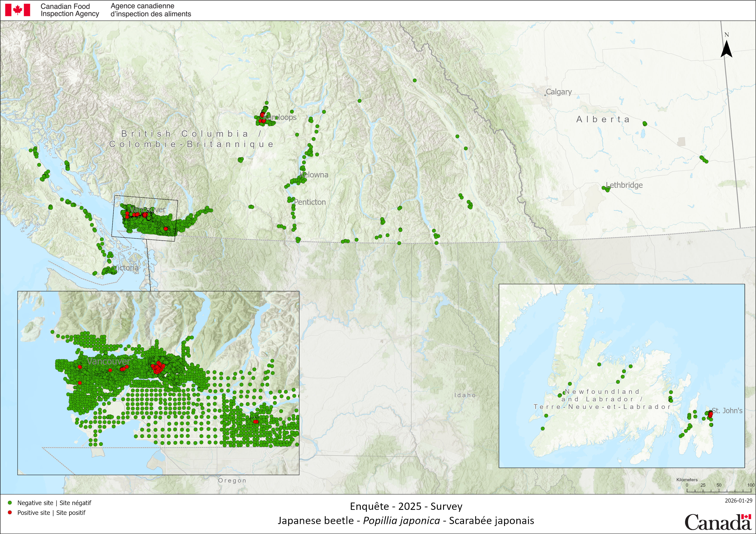Click the Vancouver area inset map

pos(158,383)
